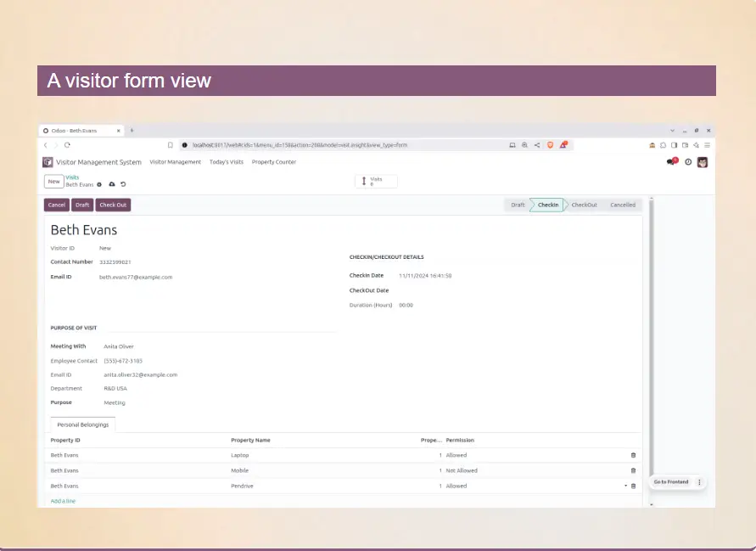Click the discard changes undo icon
756x551 pixels.
pyautogui.click(x=123, y=184)
